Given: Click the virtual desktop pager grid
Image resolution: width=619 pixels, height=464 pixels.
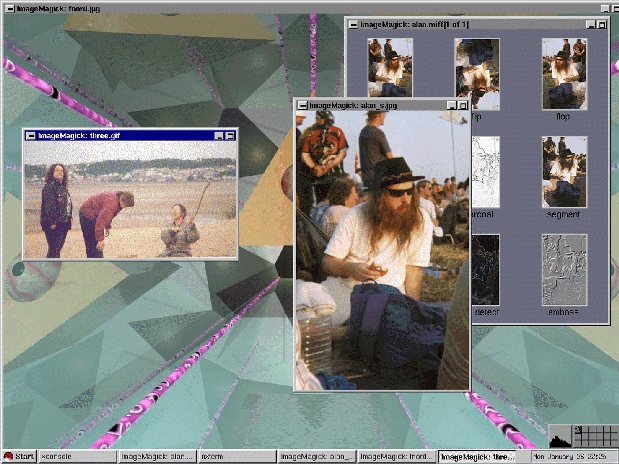Looking at the screenshot, I should [x=599, y=437].
